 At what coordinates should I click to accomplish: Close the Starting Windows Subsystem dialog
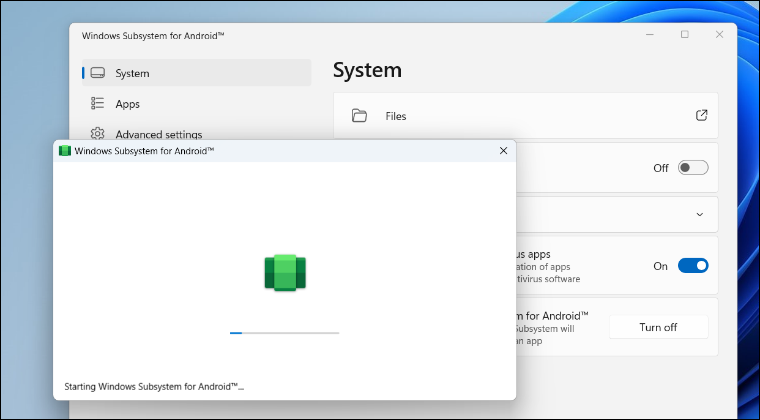pyautogui.click(x=503, y=151)
